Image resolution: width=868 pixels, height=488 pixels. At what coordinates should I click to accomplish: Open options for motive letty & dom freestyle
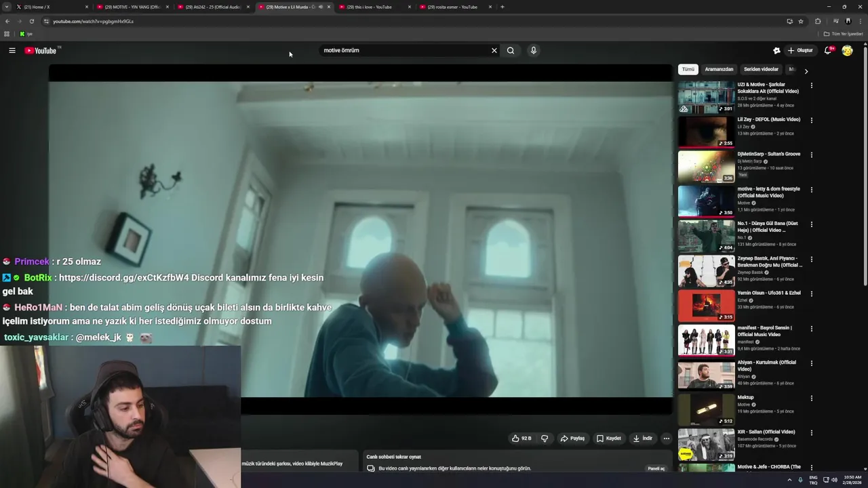point(811,190)
